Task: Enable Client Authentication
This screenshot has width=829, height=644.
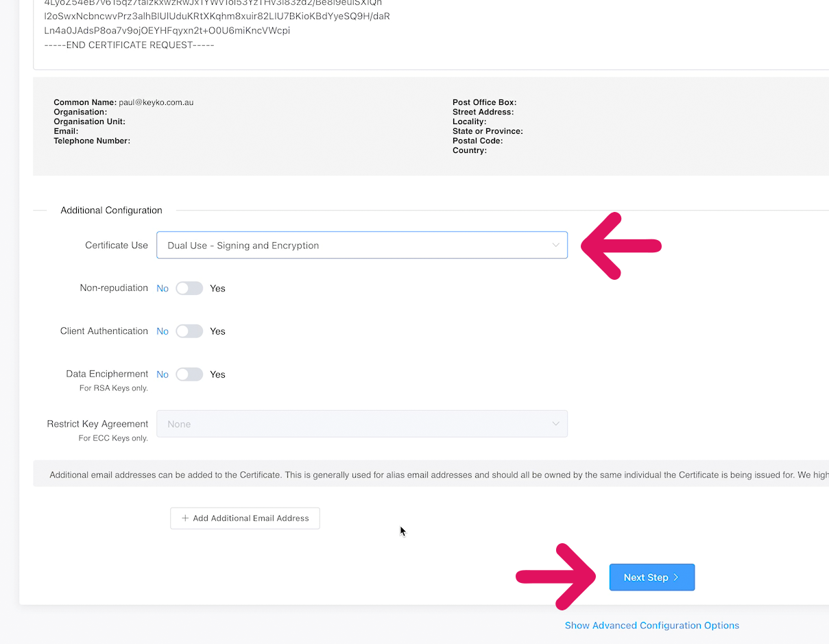Action: pyautogui.click(x=189, y=331)
